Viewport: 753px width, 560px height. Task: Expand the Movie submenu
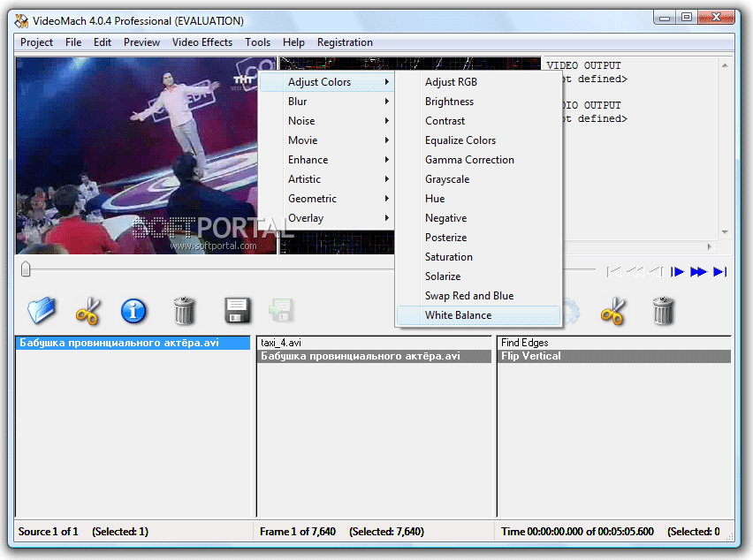[326, 140]
